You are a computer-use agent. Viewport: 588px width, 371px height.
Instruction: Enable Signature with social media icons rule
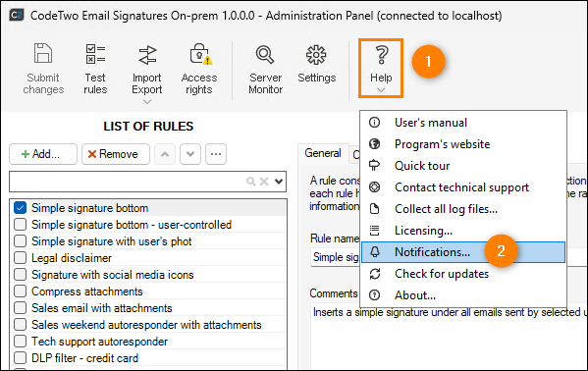[20, 274]
